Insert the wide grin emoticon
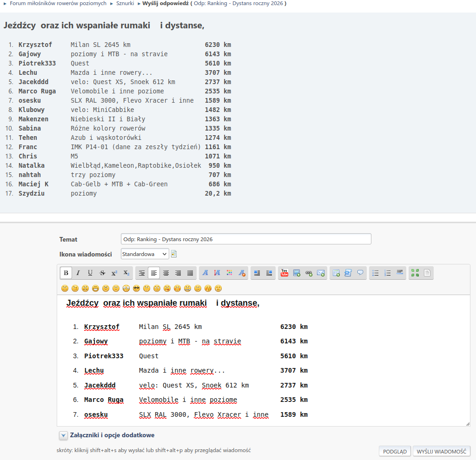 pyautogui.click(x=95, y=288)
